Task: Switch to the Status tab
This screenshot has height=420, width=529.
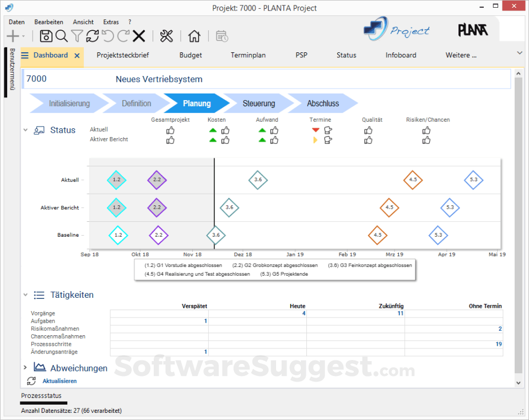Action: click(346, 55)
